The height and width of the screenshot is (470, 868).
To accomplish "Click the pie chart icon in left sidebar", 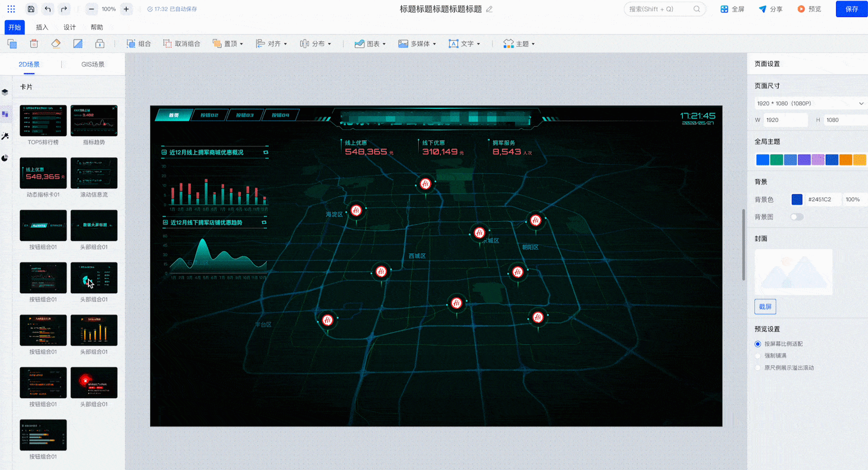I will click(5, 158).
